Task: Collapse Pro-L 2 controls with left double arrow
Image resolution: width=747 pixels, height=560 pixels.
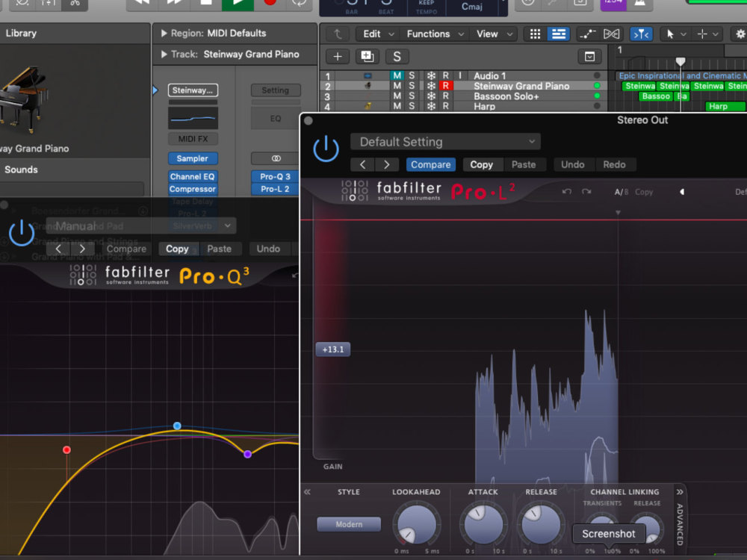Action: tap(307, 492)
